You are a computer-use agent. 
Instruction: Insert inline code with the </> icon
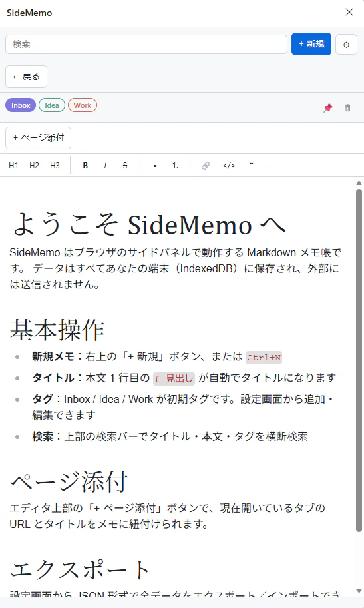click(229, 166)
